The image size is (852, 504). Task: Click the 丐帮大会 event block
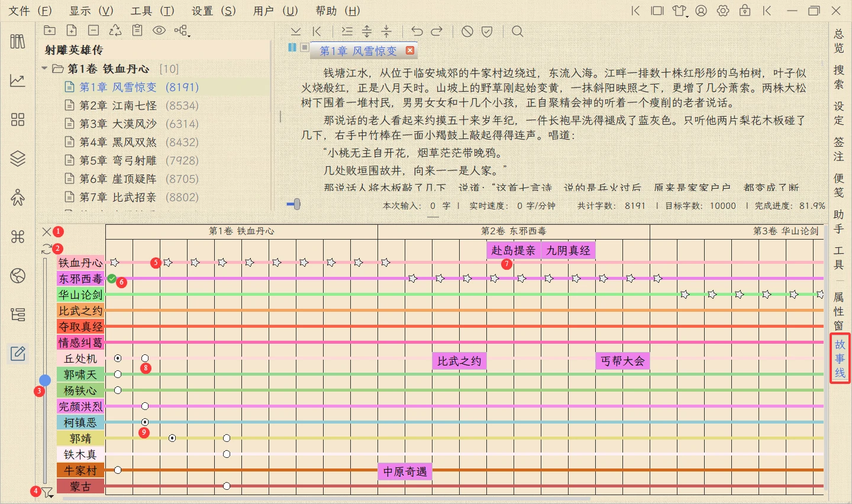tap(622, 361)
